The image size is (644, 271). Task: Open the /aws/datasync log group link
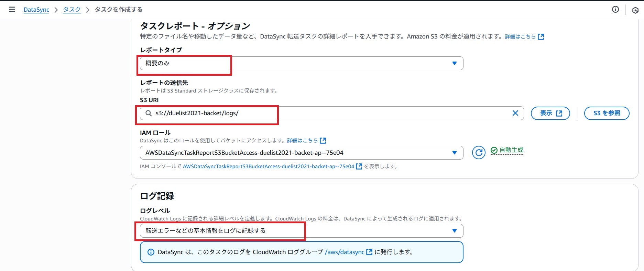349,252
